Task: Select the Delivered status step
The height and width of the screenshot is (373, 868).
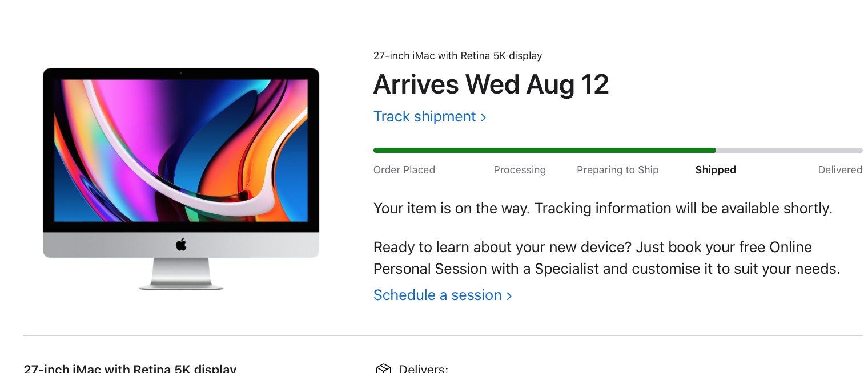Action: pyautogui.click(x=840, y=170)
